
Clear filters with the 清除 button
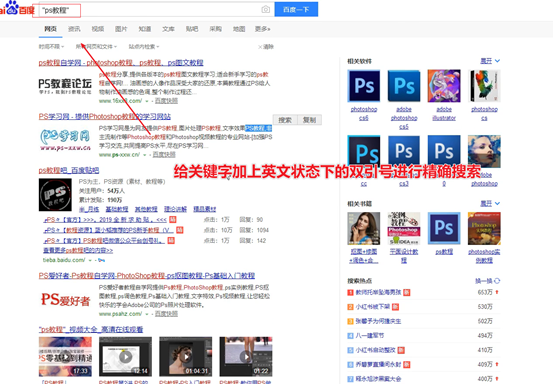coord(266,47)
